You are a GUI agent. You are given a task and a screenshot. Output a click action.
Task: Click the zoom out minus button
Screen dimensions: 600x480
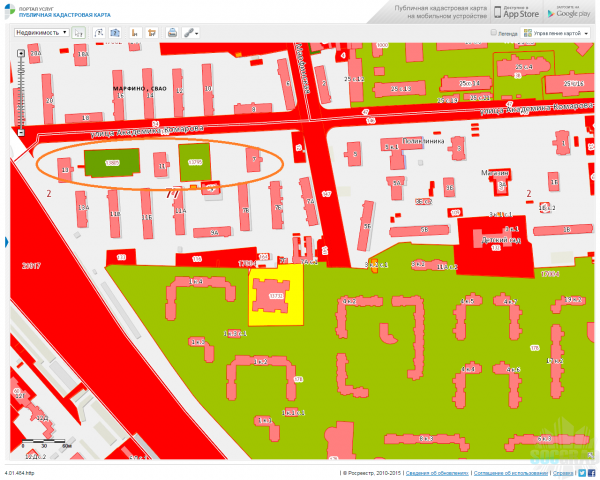pos(20,132)
